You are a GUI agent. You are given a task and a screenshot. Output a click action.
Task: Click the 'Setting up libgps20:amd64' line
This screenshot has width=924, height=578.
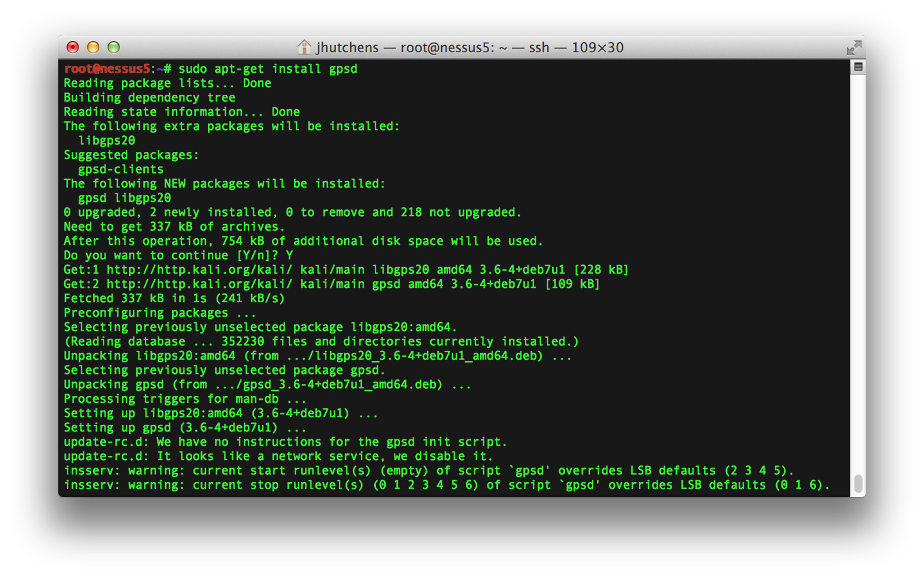coord(221,413)
